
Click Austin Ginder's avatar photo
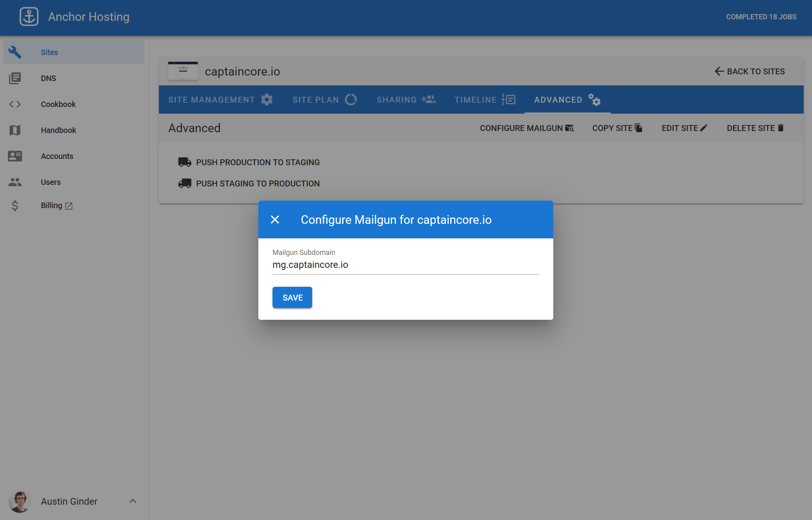point(19,502)
